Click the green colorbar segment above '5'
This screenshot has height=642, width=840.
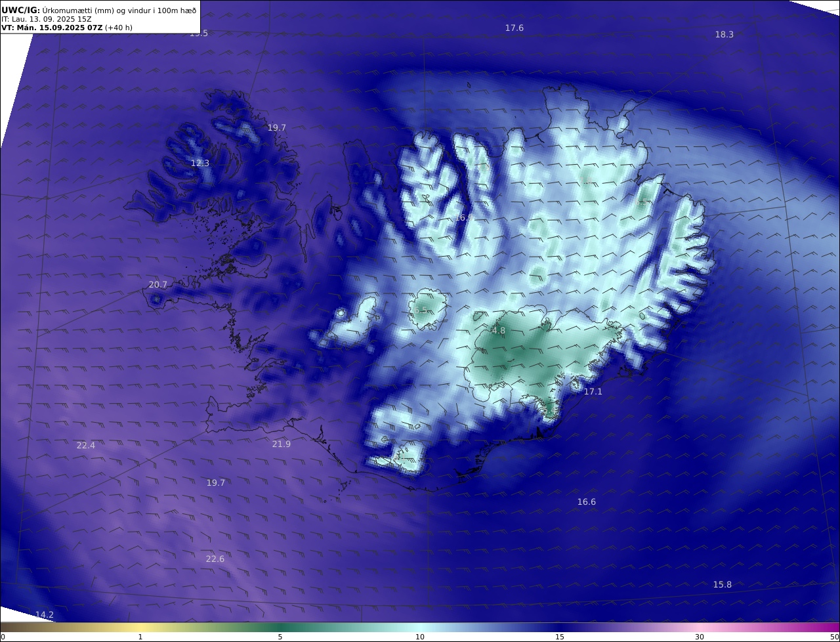click(x=280, y=627)
